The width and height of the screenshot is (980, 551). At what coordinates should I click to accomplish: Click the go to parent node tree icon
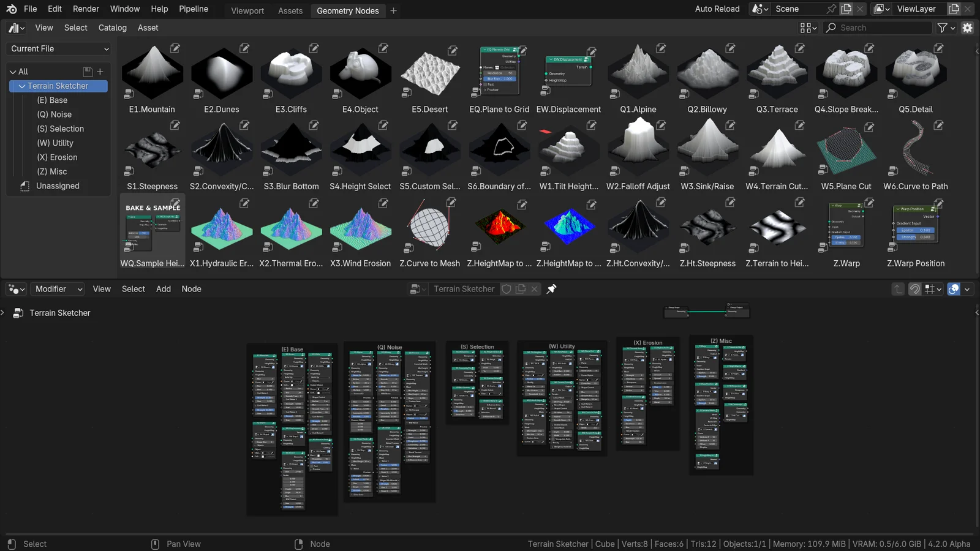[x=898, y=289]
